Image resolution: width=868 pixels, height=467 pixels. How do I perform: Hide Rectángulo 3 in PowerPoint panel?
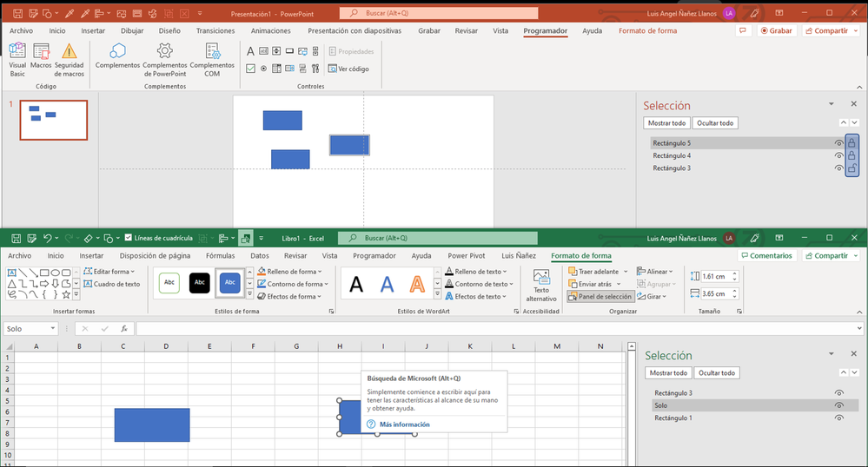coord(838,168)
